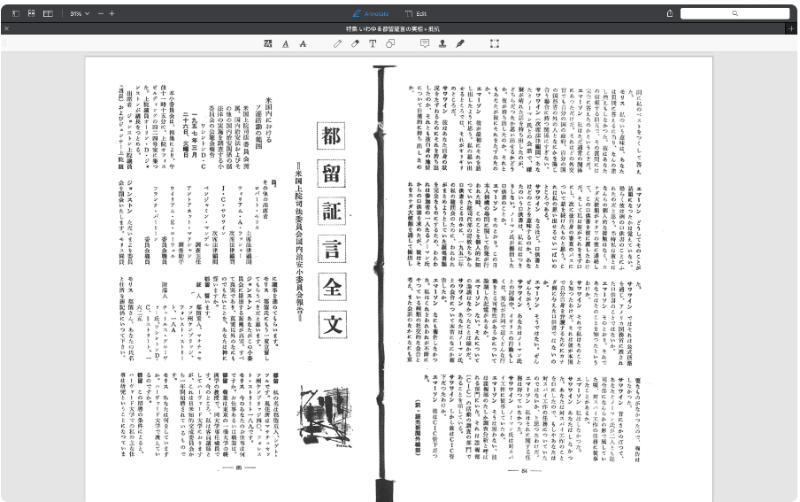
Task: Select the Strikethrough text tool
Action: tap(303, 44)
